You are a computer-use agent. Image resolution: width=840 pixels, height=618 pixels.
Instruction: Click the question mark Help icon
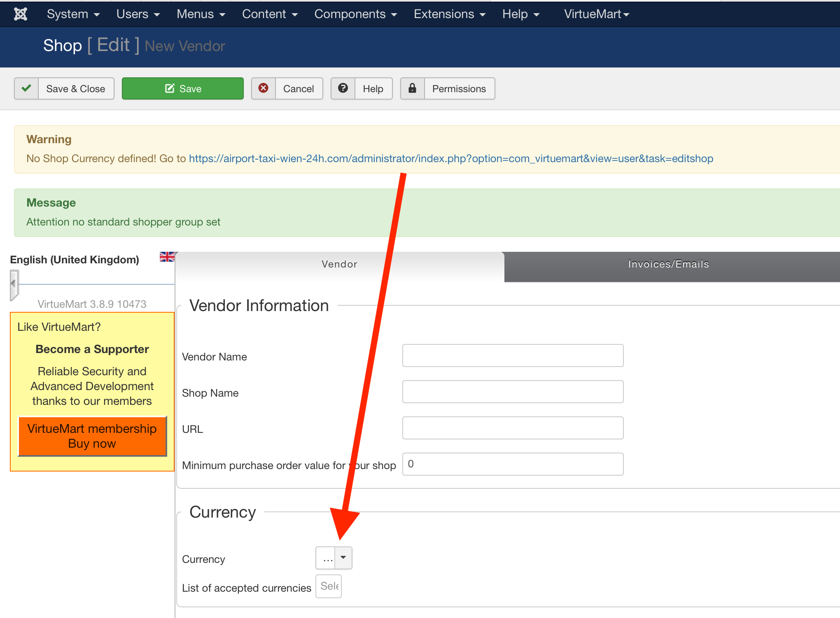pyautogui.click(x=343, y=88)
